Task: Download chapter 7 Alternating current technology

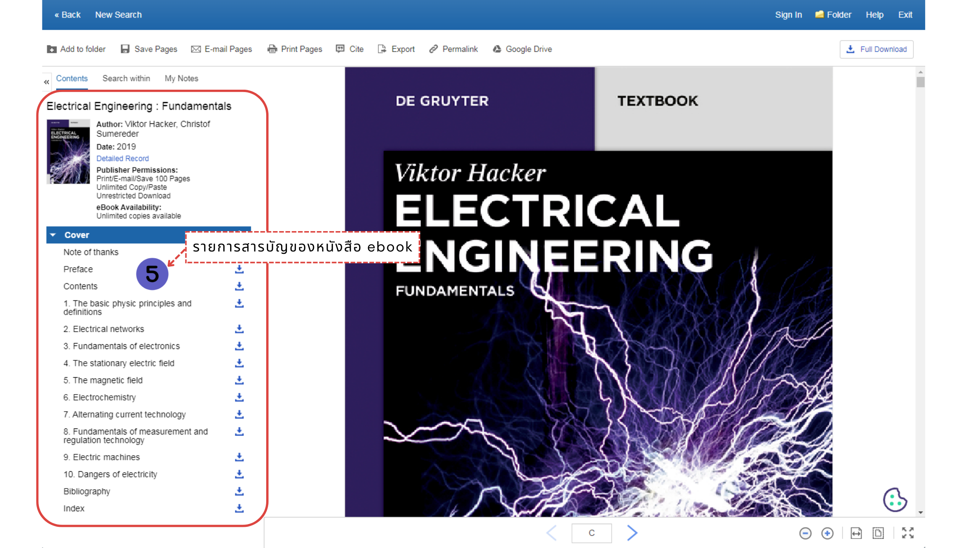Action: click(x=239, y=414)
